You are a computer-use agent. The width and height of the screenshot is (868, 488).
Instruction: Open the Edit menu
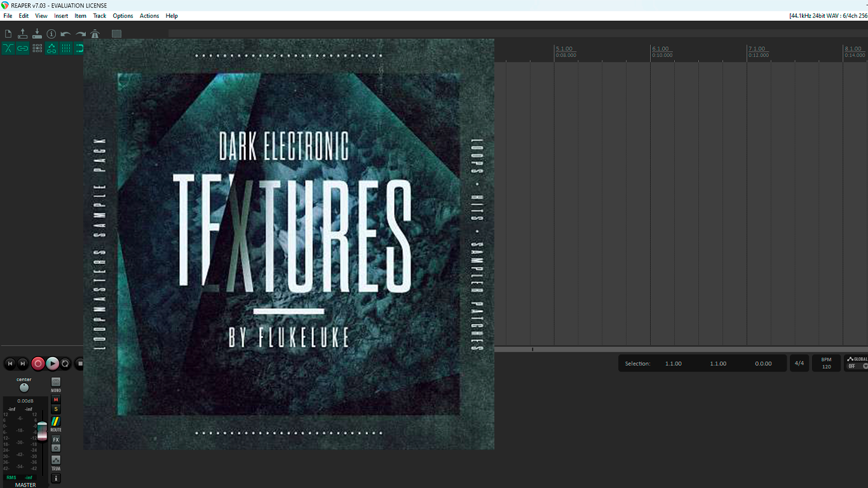(x=24, y=16)
